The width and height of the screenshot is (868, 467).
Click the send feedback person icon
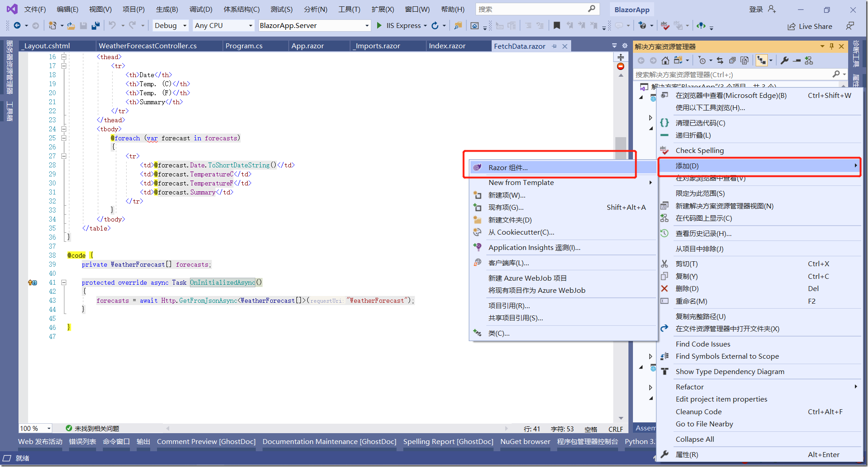[850, 26]
